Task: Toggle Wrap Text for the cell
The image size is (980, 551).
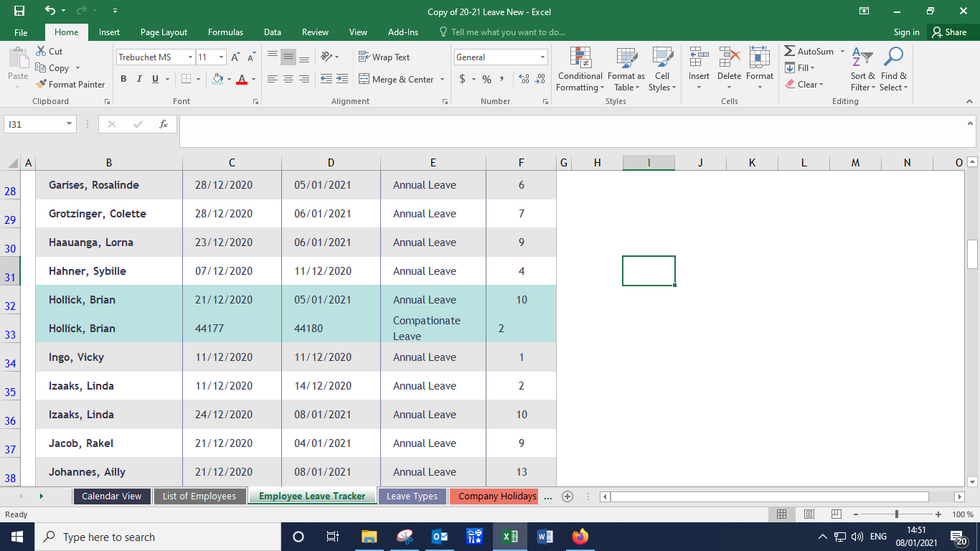Action: [x=384, y=57]
